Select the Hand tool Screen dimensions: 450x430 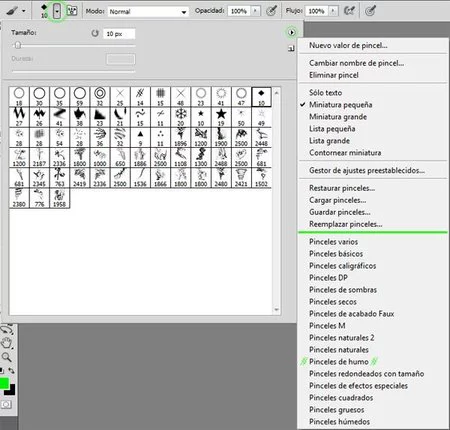pos(7,343)
